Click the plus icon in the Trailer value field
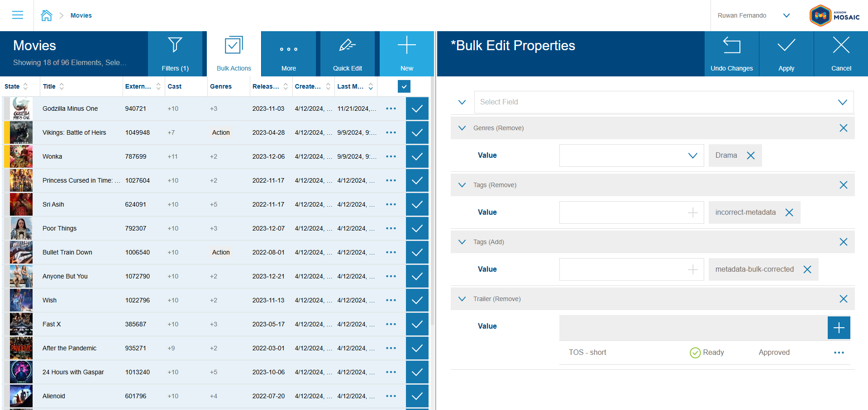 pos(839,327)
